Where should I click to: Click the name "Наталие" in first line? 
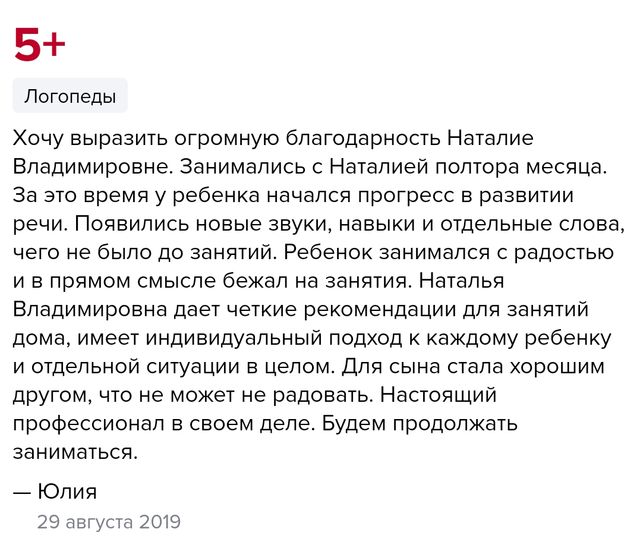pyautogui.click(x=490, y=138)
